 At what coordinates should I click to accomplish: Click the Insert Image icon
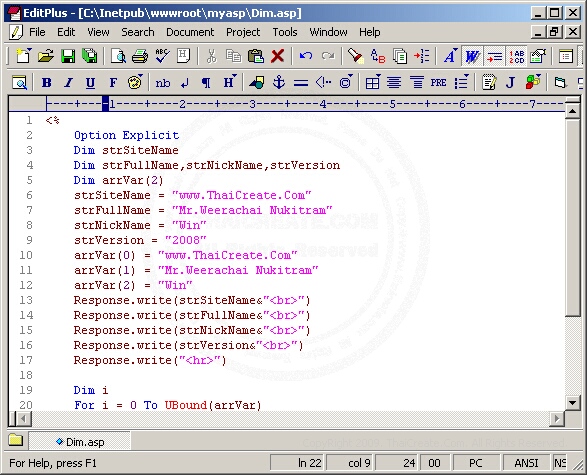(256, 82)
